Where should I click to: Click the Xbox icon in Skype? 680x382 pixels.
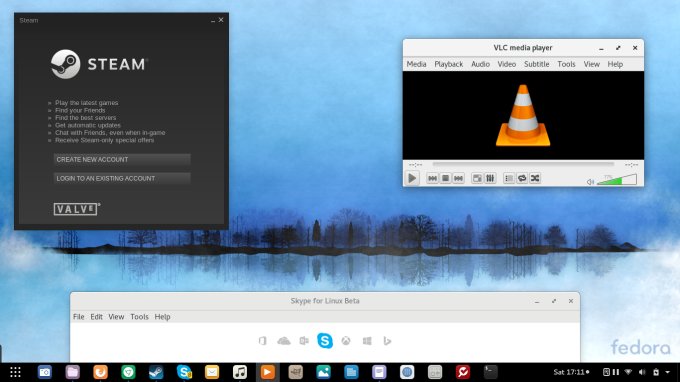pyautogui.click(x=346, y=341)
